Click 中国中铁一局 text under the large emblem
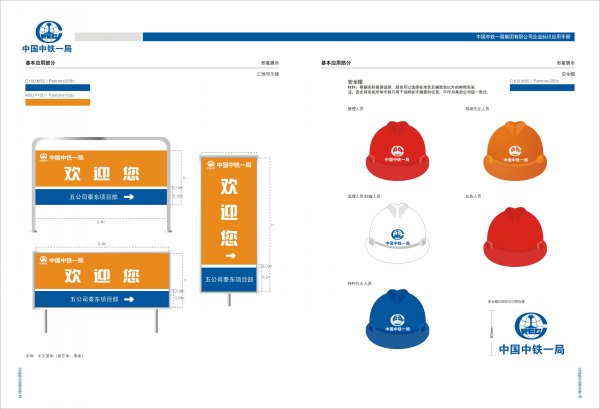 (x=531, y=350)
